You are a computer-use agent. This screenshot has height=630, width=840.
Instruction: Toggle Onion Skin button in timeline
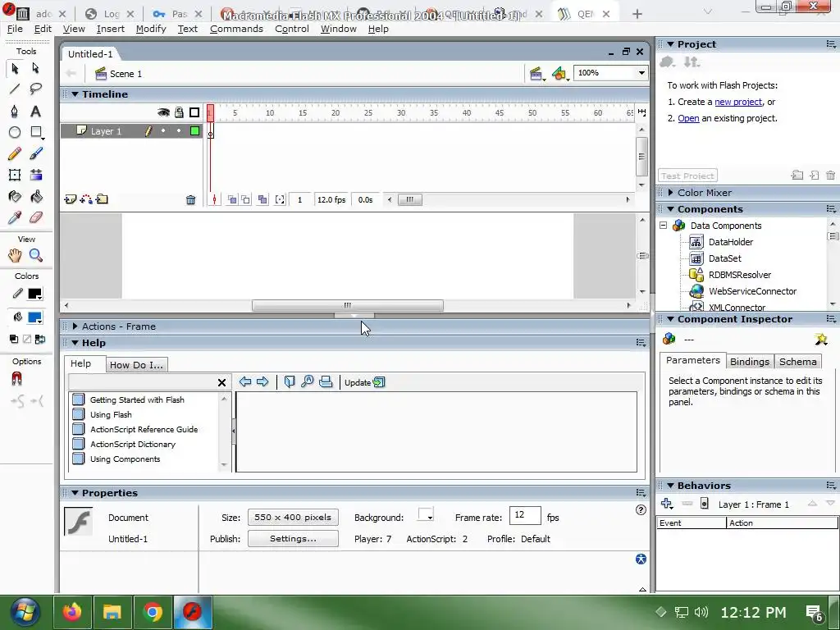tap(232, 200)
